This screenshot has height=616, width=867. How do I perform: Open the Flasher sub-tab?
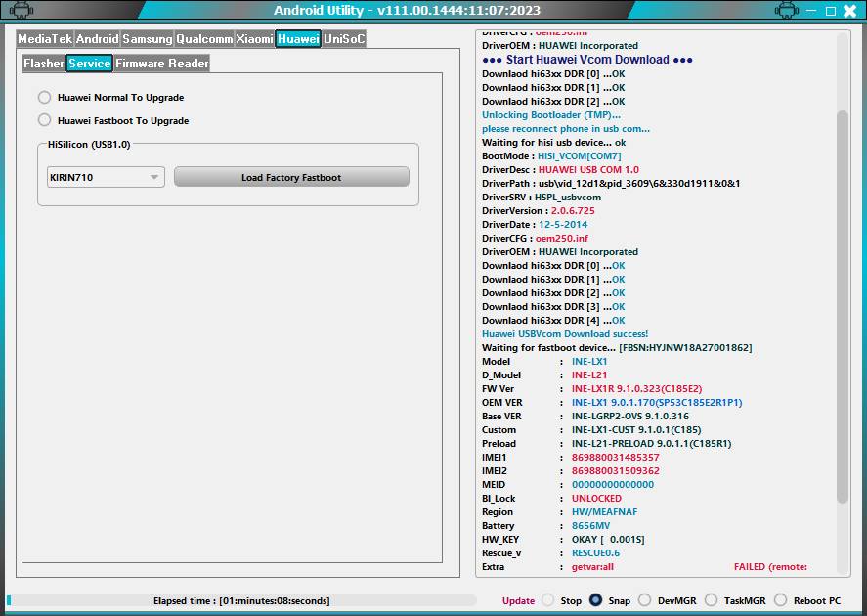pyautogui.click(x=44, y=63)
